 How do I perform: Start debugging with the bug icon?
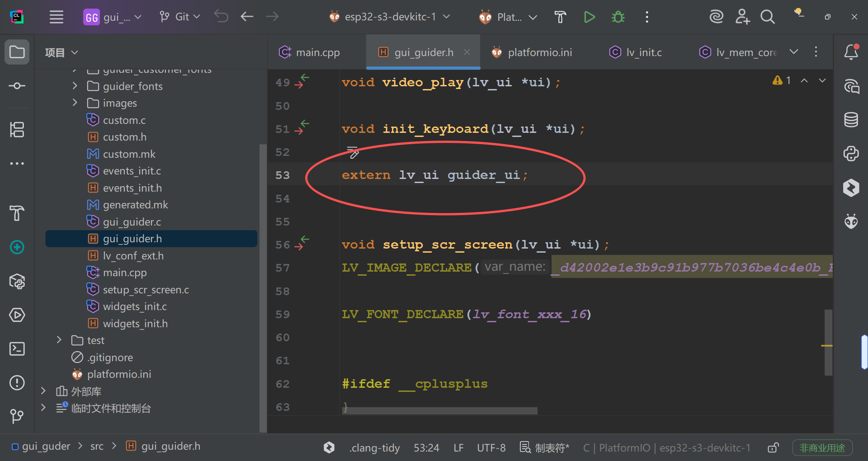tap(618, 17)
